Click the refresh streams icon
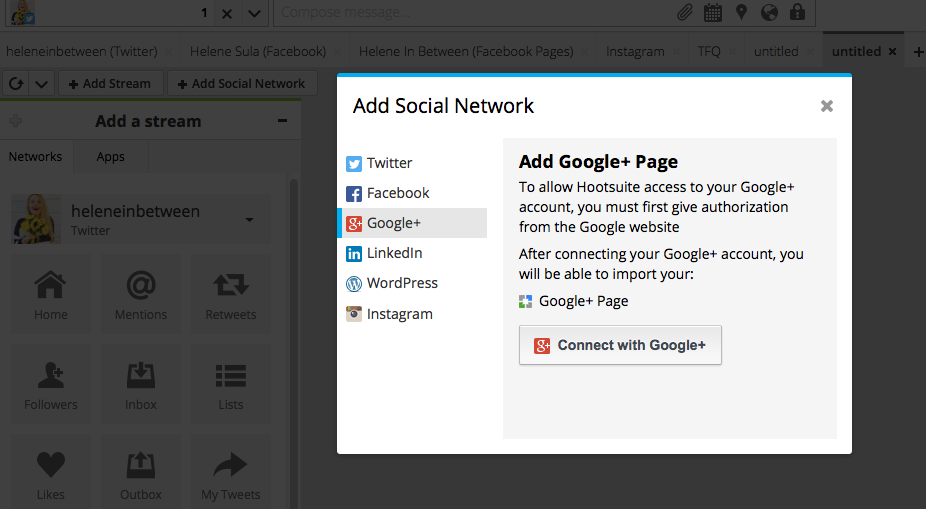This screenshot has width=926, height=509. pos(16,84)
